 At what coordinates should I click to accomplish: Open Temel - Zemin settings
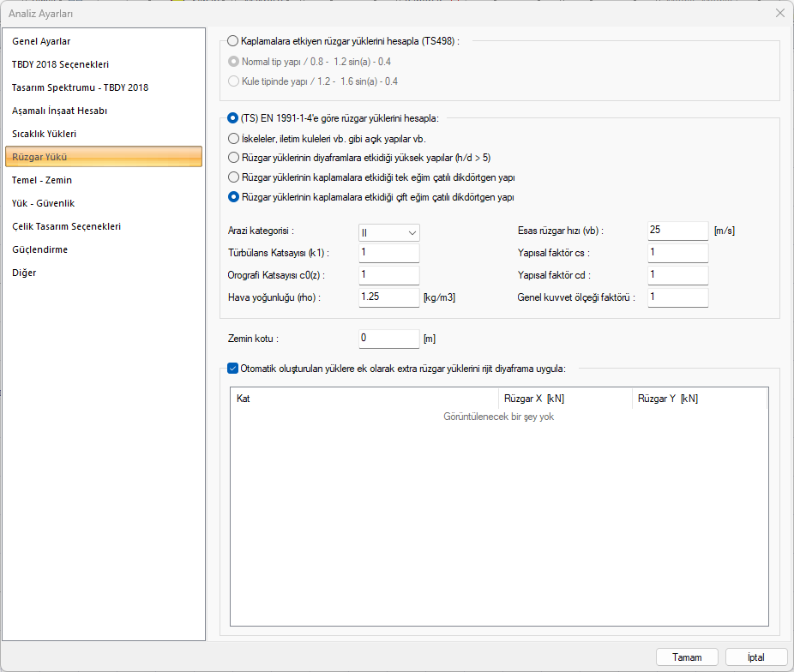click(42, 180)
